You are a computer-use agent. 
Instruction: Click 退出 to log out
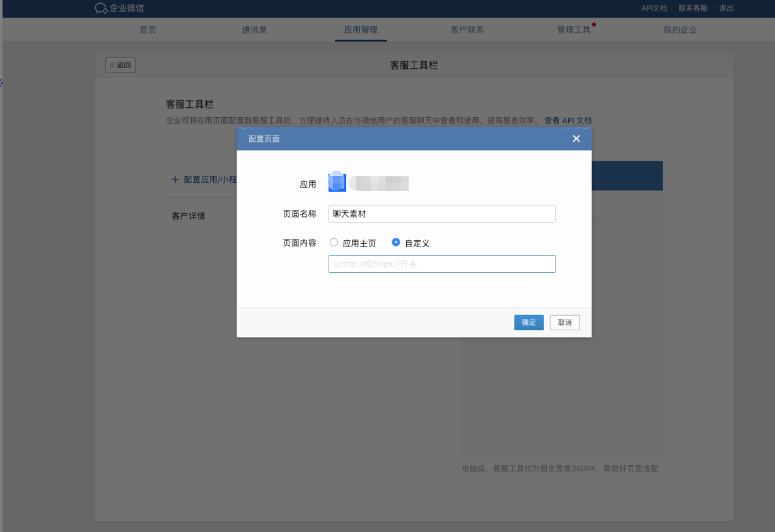tap(726, 8)
